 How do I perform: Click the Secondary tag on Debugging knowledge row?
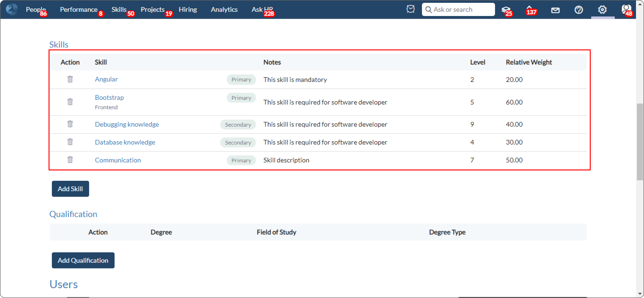(238, 124)
